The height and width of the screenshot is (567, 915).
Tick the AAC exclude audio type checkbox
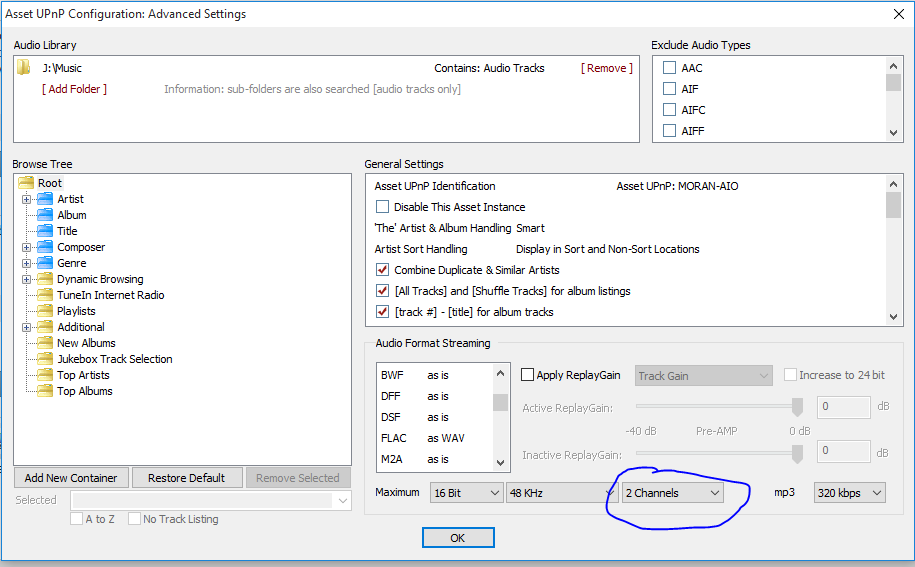669,68
